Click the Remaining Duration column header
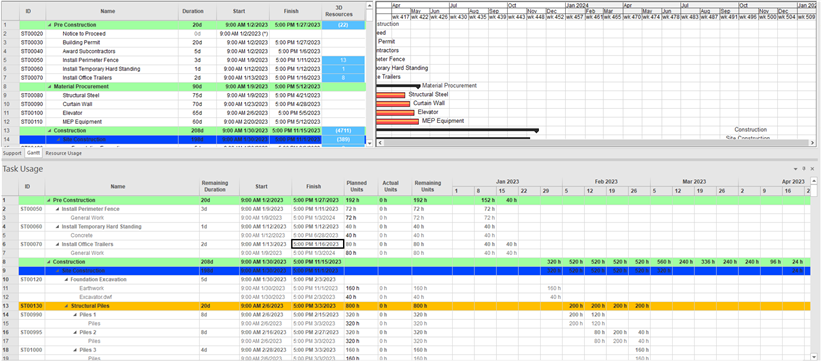Viewport: 822px width, 363px height. point(215,186)
